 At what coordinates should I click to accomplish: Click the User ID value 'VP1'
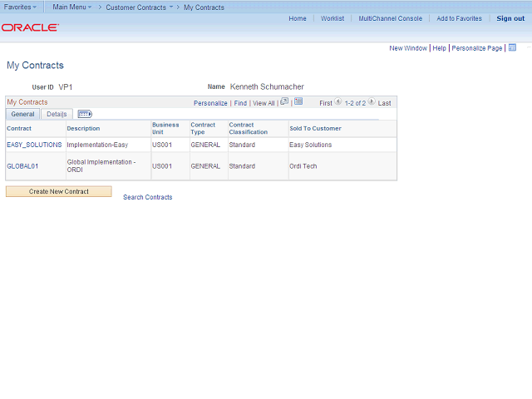tap(66, 87)
